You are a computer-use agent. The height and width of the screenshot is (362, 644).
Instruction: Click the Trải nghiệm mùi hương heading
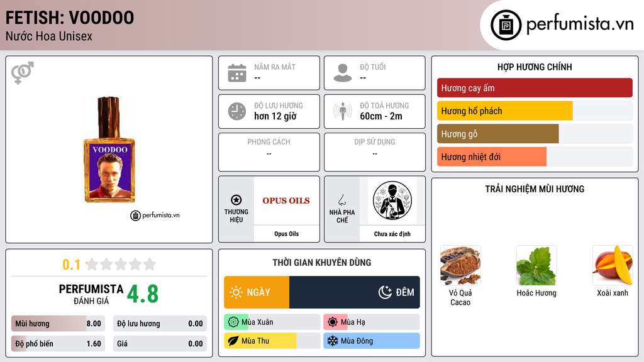[x=535, y=189]
